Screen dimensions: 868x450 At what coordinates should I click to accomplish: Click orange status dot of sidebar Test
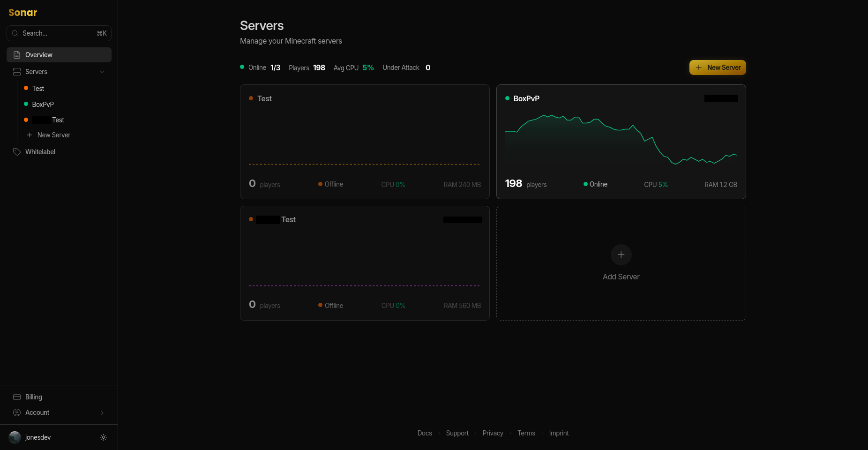(26, 88)
